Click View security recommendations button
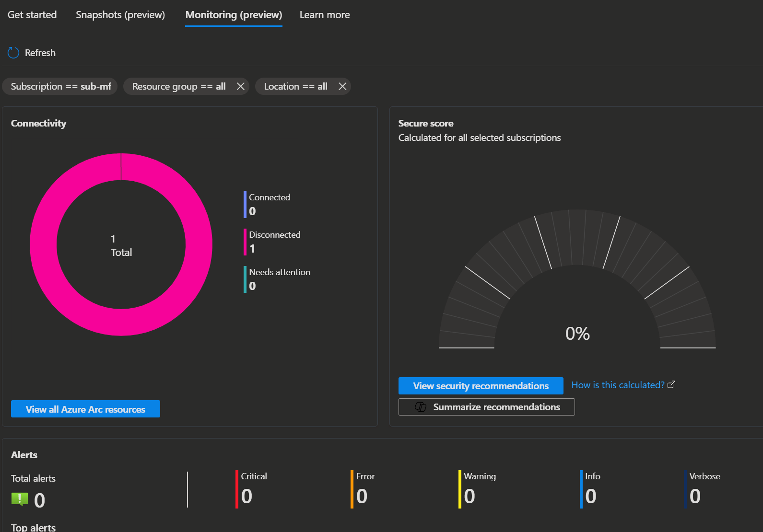This screenshot has height=532, width=763. (481, 386)
